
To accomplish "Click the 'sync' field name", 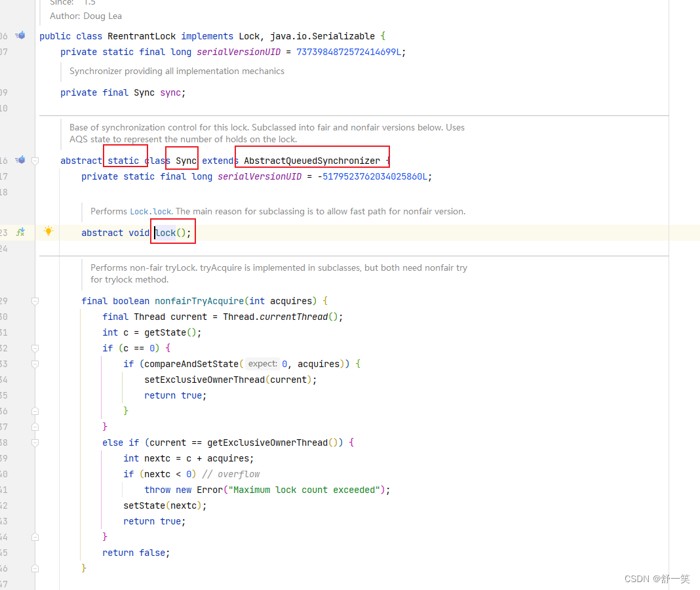I will (x=170, y=92).
